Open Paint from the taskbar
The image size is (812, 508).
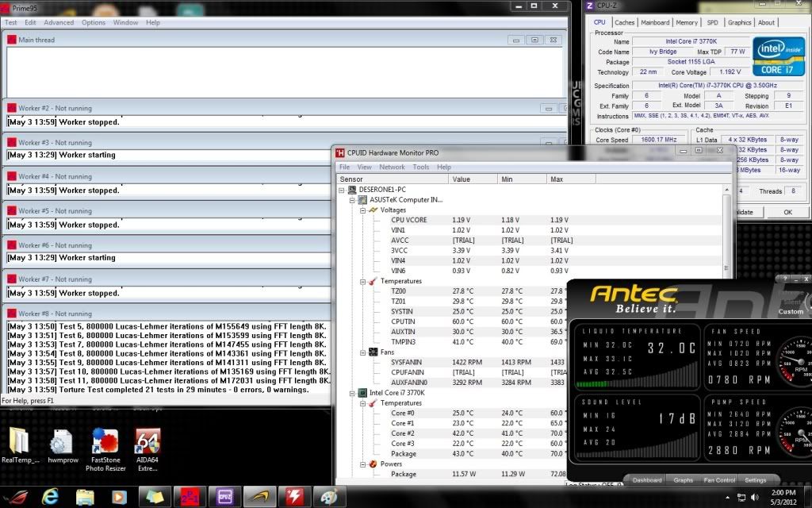click(x=329, y=498)
